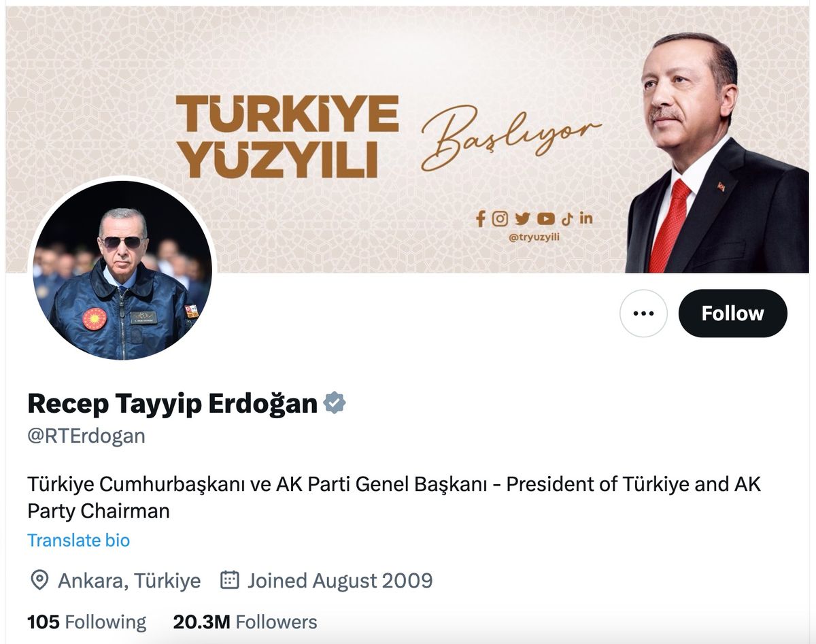Click the Joined August 2009 text
This screenshot has width=816, height=644.
tap(340, 581)
